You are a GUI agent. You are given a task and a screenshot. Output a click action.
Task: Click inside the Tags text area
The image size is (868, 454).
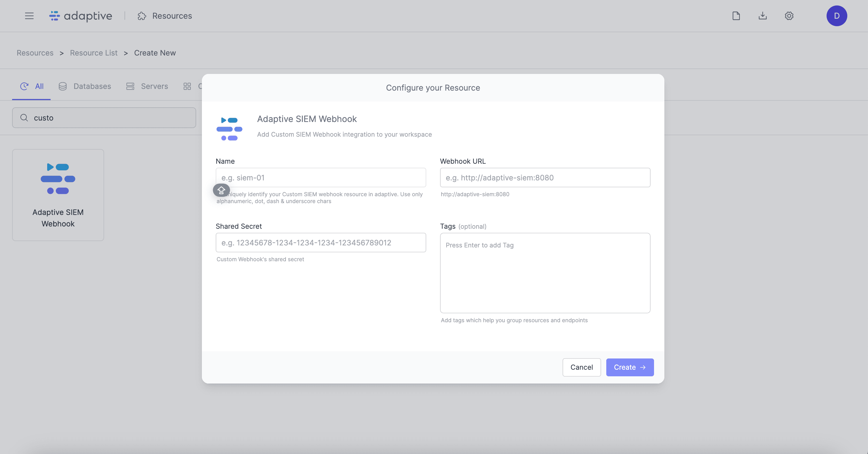(x=545, y=273)
